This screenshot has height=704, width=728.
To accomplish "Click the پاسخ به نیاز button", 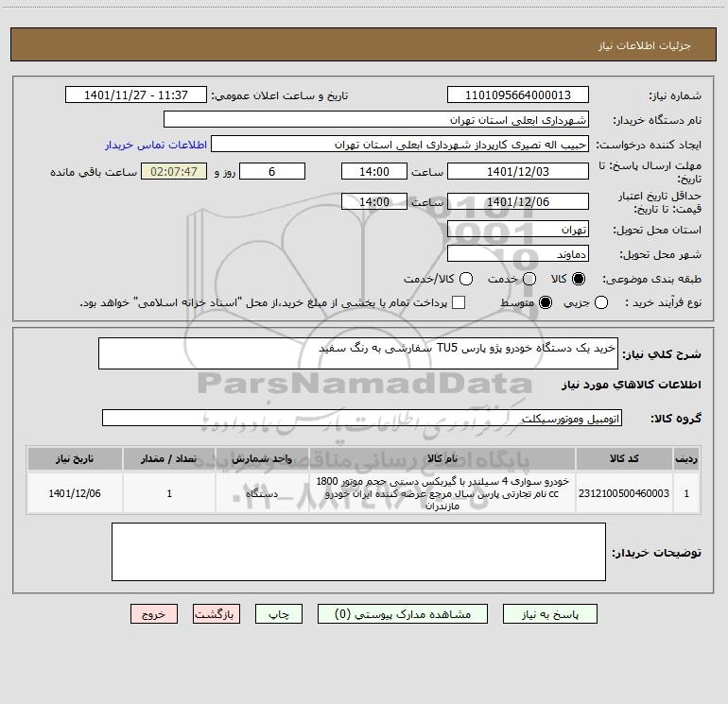I will tap(550, 614).
